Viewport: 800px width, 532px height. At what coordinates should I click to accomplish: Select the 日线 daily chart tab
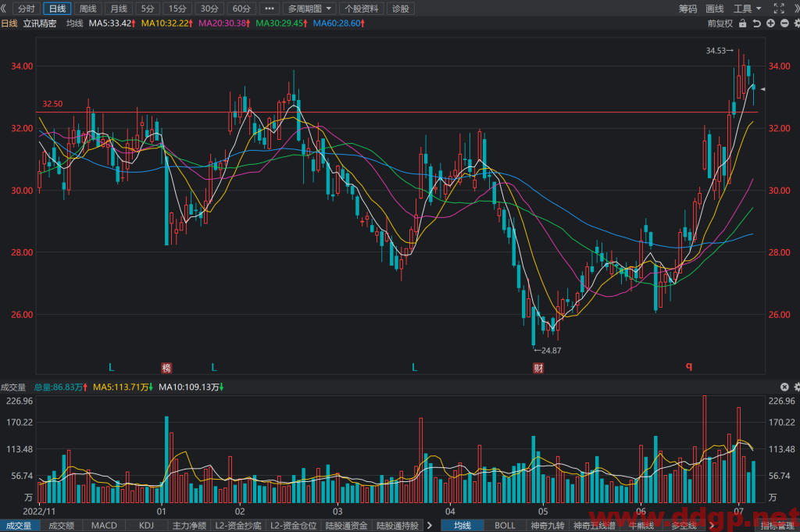57,9
